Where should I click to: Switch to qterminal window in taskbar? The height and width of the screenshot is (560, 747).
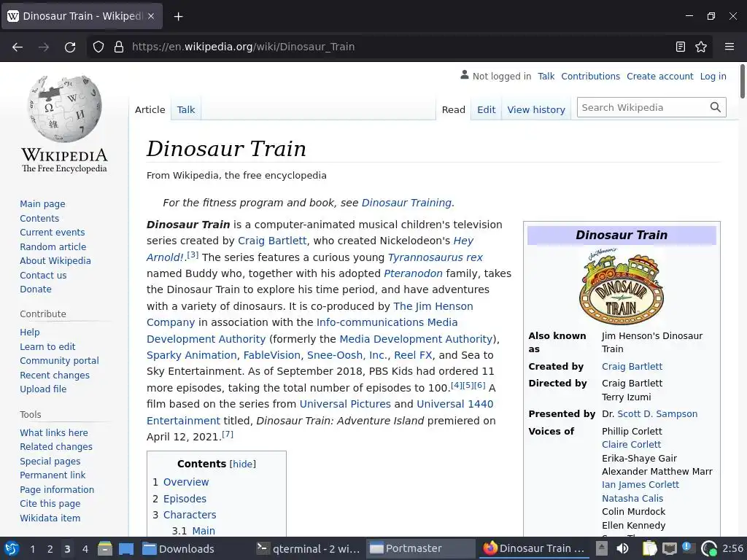coord(308,548)
